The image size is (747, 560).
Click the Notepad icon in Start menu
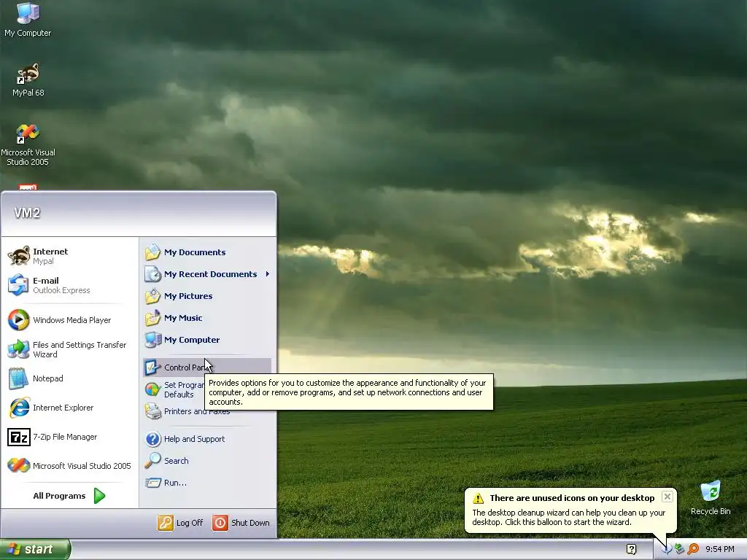(x=18, y=378)
